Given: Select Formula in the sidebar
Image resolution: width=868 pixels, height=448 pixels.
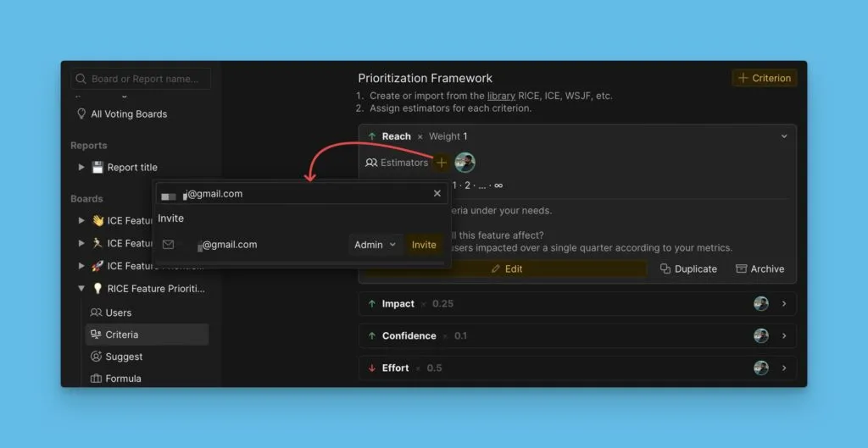Looking at the screenshot, I should [x=123, y=379].
